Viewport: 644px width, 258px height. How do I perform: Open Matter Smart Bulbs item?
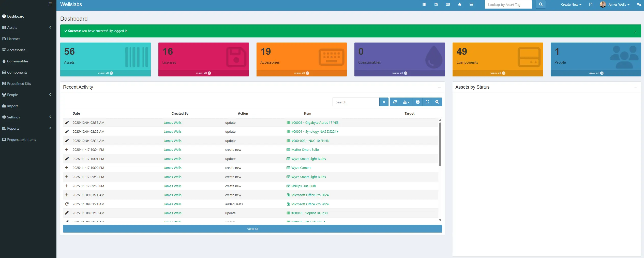[x=305, y=150]
